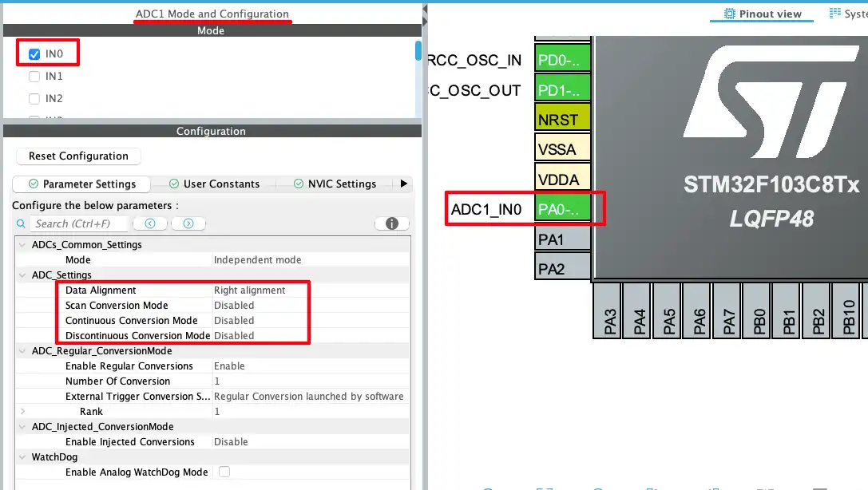Focus the parameter Search field
Image resolution: width=868 pixels, height=490 pixels.
[x=78, y=223]
